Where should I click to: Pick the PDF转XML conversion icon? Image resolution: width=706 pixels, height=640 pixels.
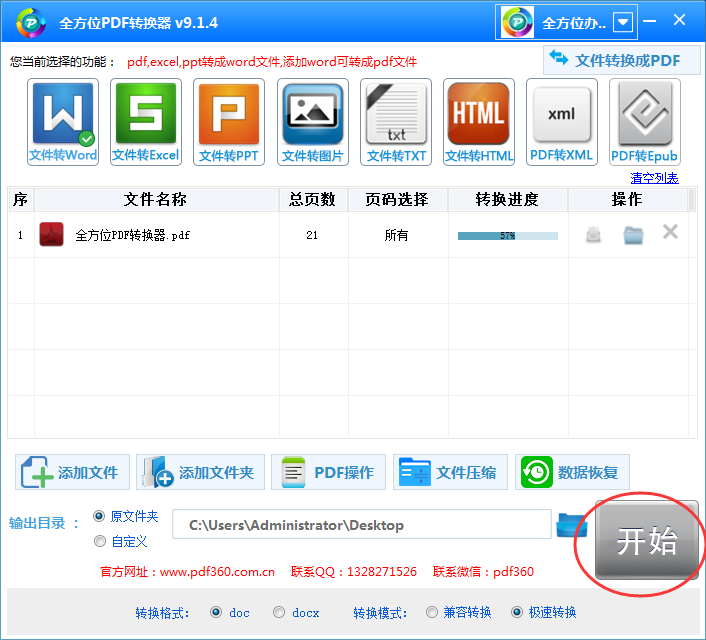click(562, 122)
